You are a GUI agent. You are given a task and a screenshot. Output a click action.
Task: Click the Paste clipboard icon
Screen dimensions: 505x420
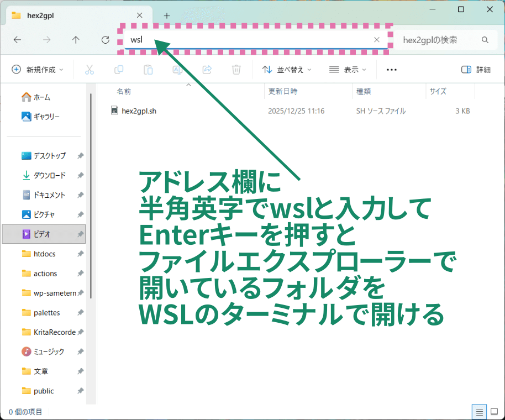(148, 70)
